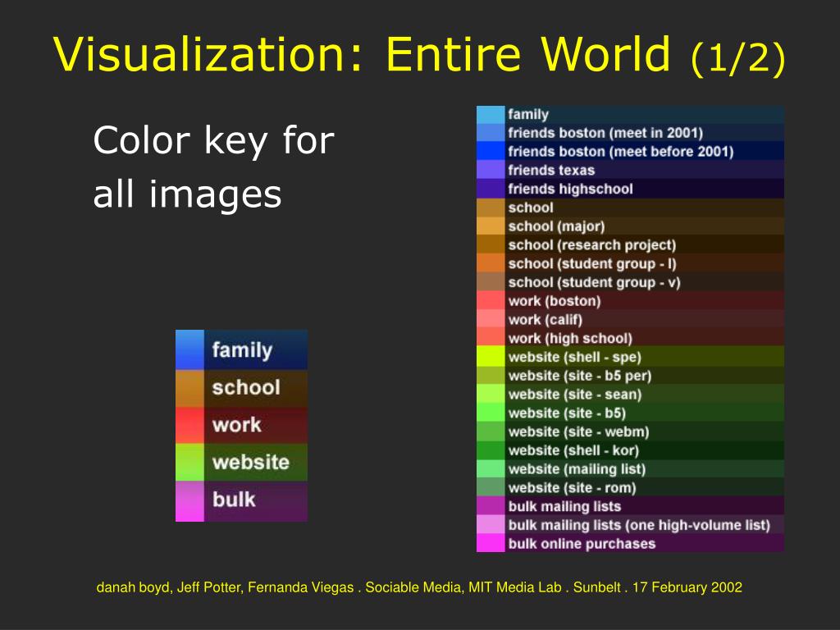Click the dark green swatch for website (shell - kor)
Image resolution: width=840 pixels, height=630 pixels.
(491, 450)
